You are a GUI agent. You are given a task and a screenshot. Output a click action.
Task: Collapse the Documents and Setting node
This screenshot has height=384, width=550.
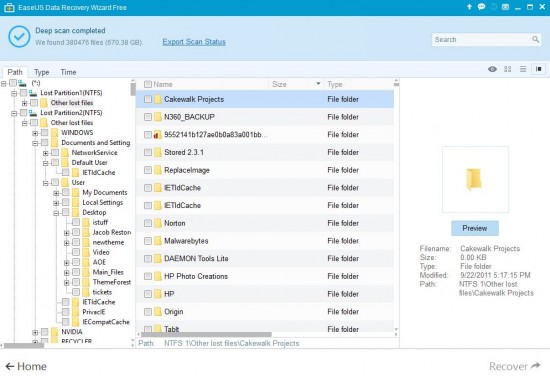35,143
